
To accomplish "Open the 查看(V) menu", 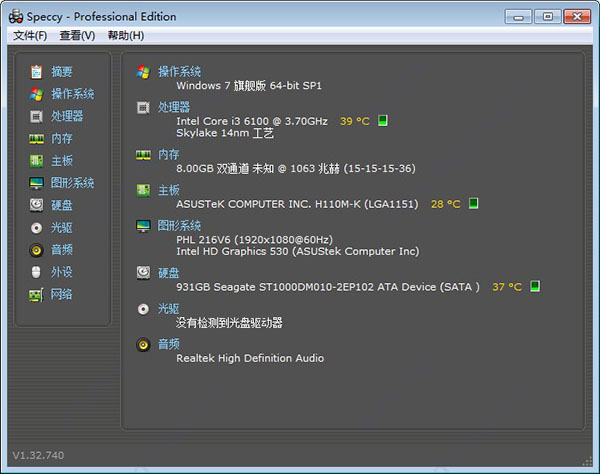I will 77,36.
